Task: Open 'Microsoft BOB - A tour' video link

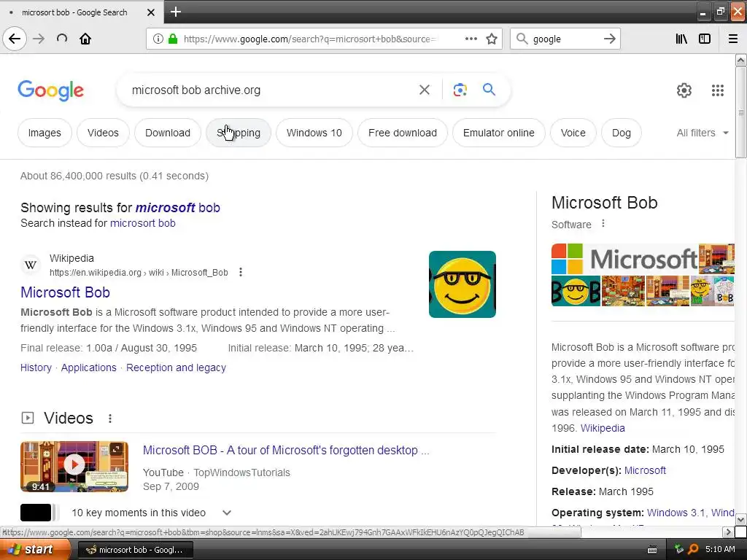Action: coord(286,450)
